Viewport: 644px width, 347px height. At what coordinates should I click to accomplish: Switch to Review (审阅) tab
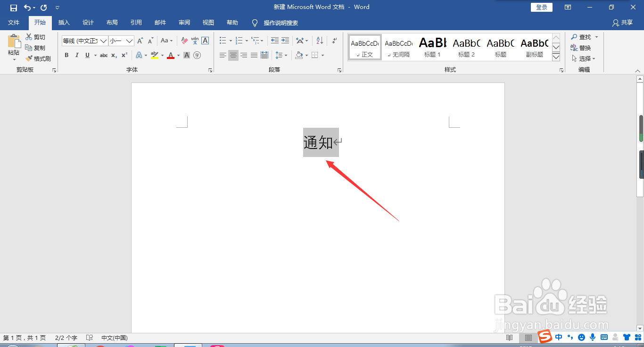pyautogui.click(x=184, y=23)
